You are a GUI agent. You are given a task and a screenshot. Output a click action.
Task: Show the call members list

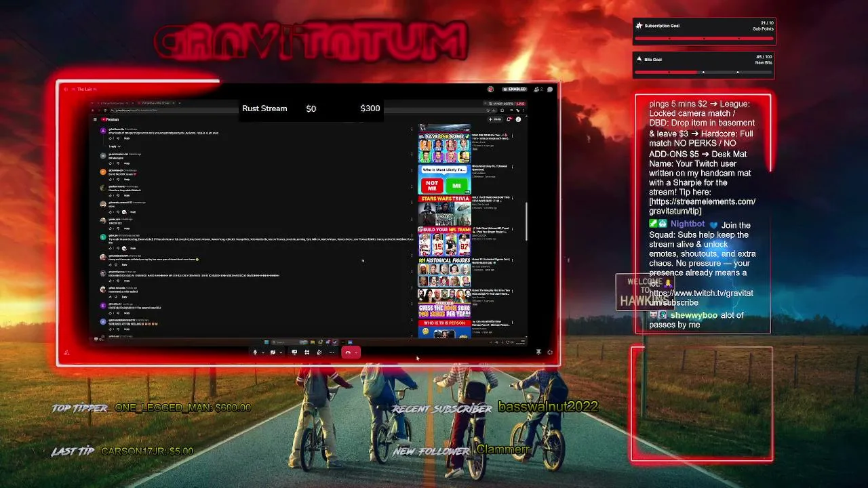click(x=537, y=89)
